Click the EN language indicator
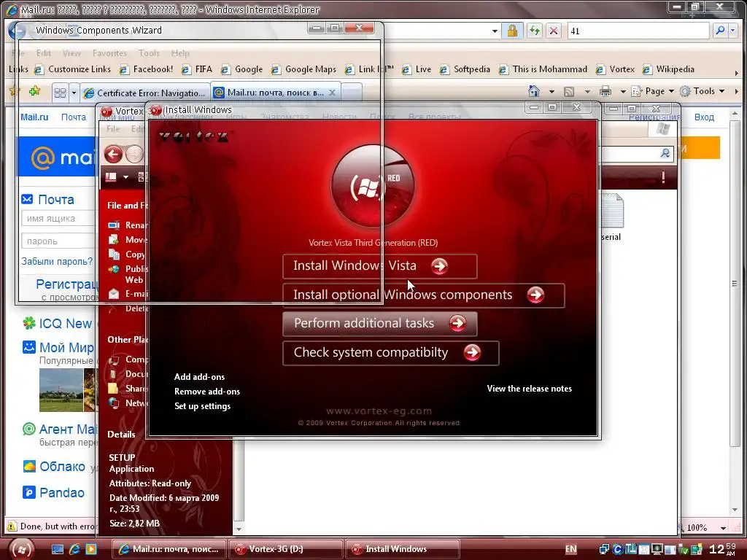 coord(570,549)
